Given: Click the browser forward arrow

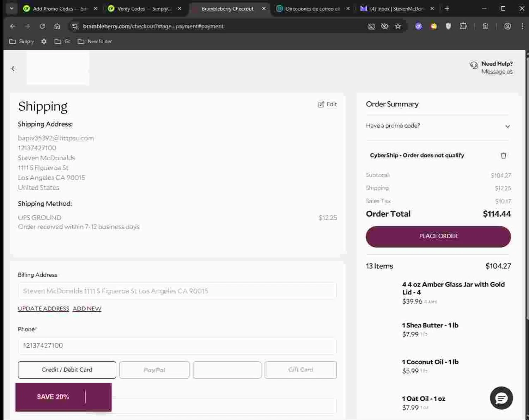Looking at the screenshot, I should [x=28, y=26].
